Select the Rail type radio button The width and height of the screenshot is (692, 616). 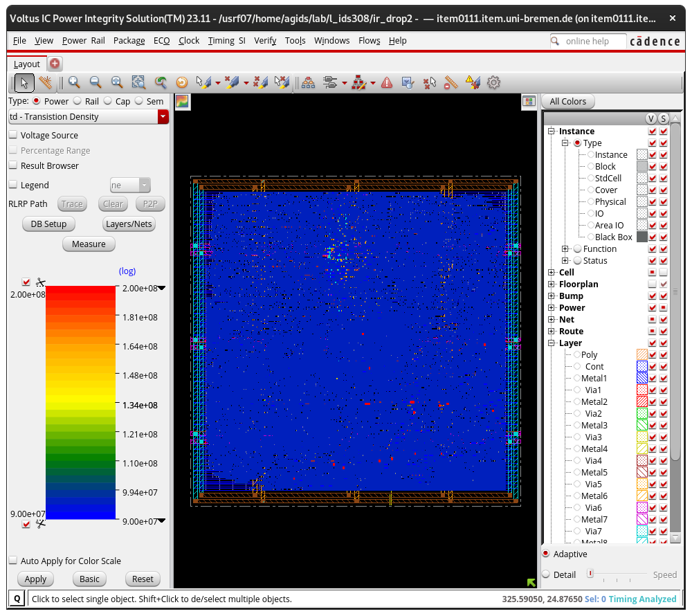coord(78,101)
